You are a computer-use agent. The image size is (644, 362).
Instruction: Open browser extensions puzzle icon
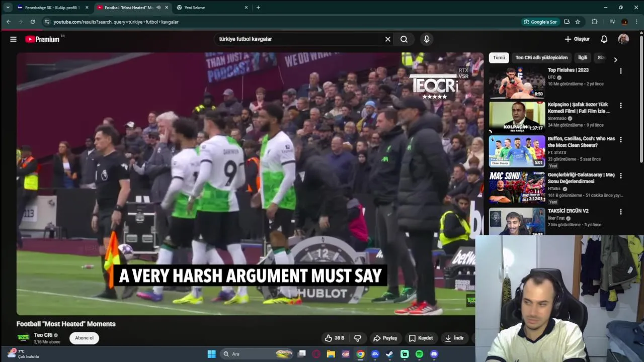595,22
